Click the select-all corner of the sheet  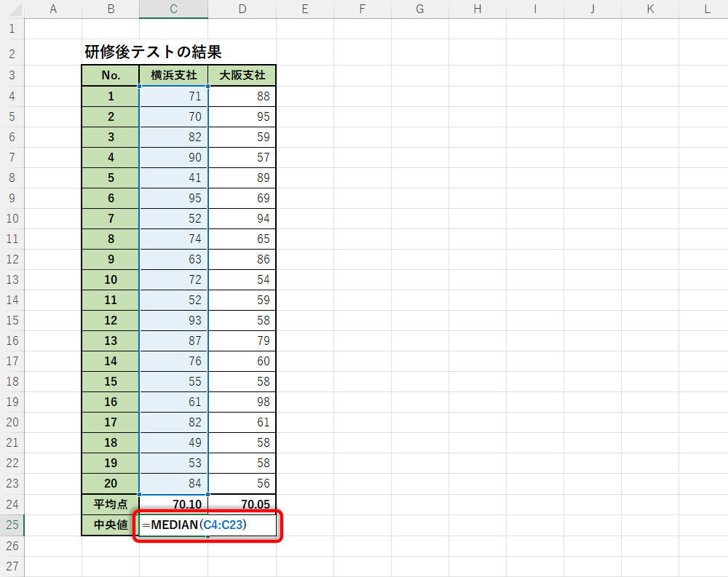pyautogui.click(x=12, y=9)
